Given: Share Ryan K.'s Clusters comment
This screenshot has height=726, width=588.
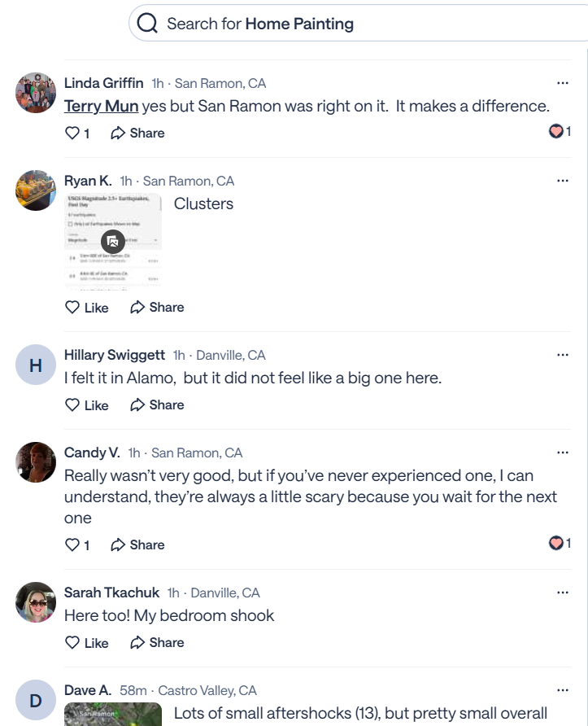Looking at the screenshot, I should (157, 307).
